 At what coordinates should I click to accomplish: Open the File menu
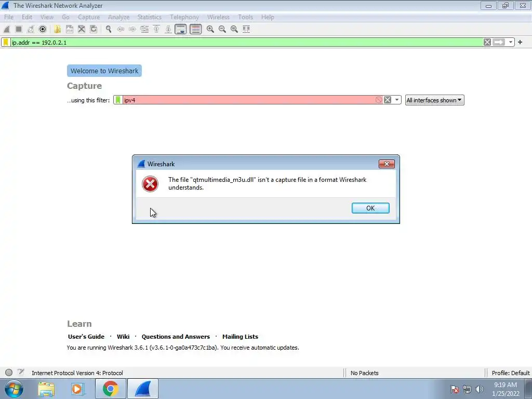point(9,17)
